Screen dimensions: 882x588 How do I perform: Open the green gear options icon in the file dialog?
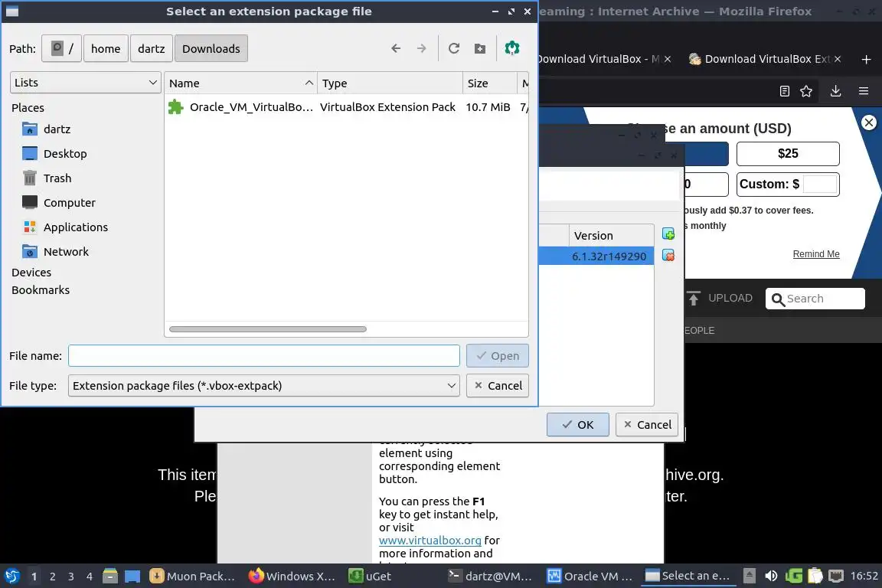pos(512,48)
